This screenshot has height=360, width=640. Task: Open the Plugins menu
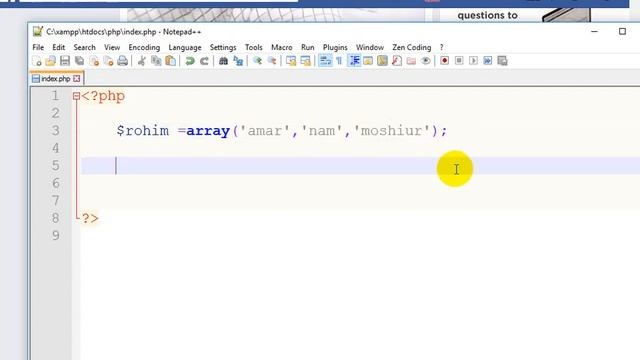point(335,47)
